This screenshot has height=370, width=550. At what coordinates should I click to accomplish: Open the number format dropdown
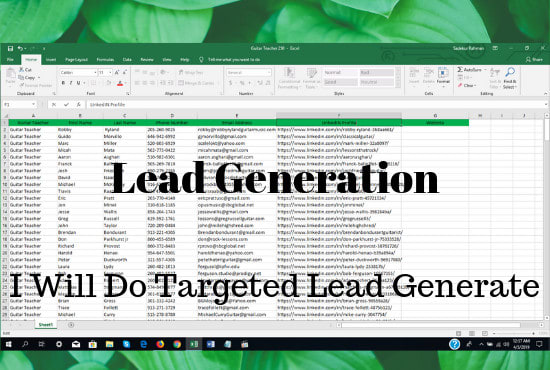tap(269, 73)
